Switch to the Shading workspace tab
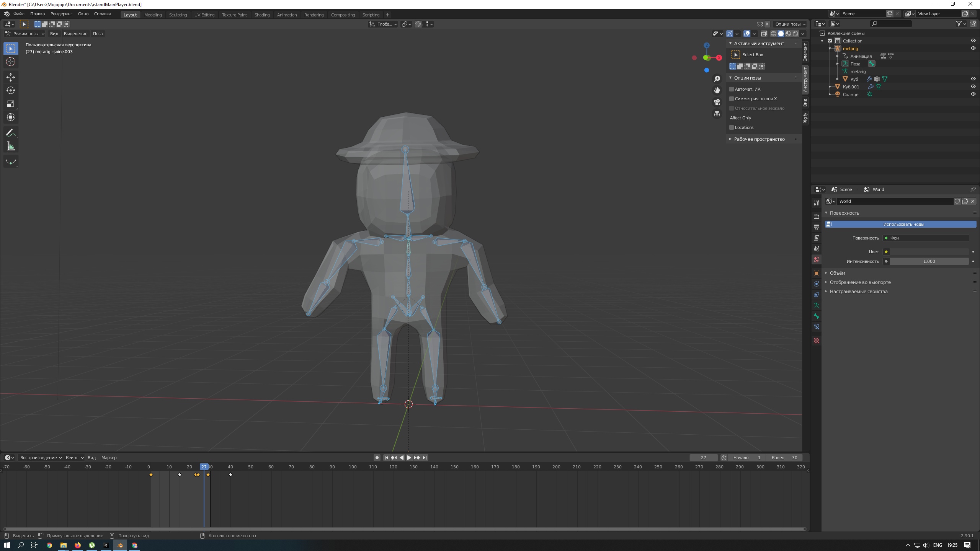980x551 pixels. tap(262, 15)
